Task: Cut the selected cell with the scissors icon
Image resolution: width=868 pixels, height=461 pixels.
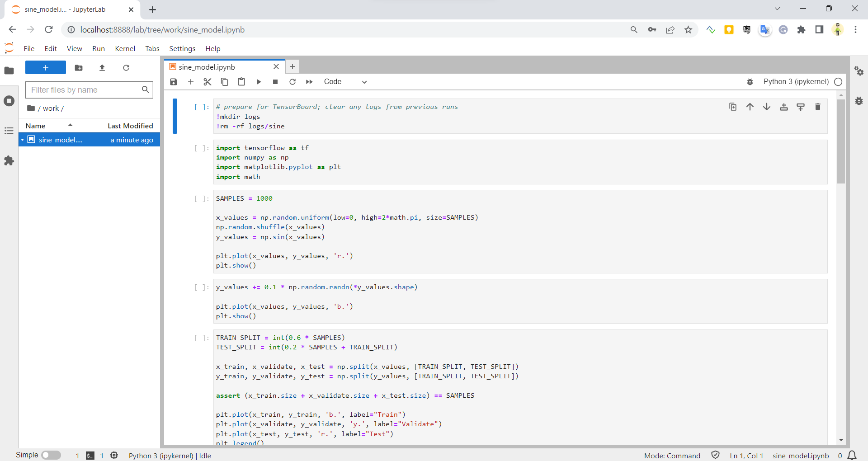Action: (208, 82)
